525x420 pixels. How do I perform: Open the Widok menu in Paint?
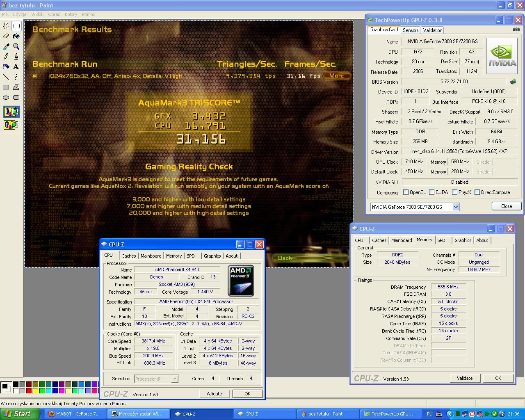point(37,14)
